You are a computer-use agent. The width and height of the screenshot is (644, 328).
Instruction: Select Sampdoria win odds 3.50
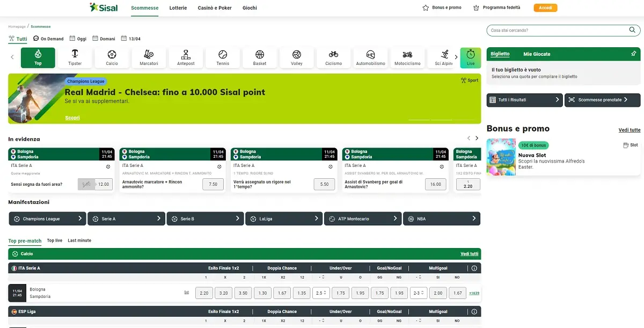[x=243, y=293]
